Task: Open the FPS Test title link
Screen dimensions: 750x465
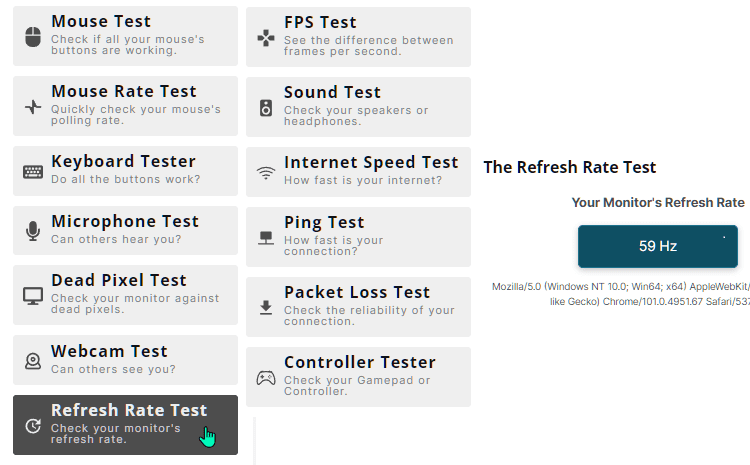Action: point(320,22)
